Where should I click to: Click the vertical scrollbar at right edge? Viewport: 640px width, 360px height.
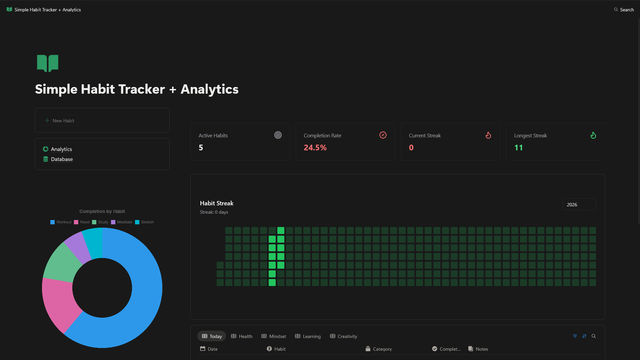pos(638,122)
